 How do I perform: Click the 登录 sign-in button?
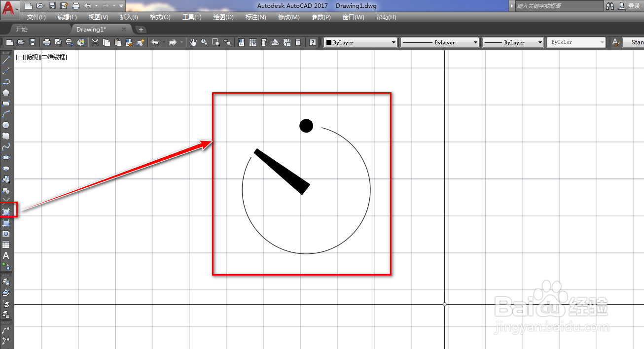[x=634, y=6]
